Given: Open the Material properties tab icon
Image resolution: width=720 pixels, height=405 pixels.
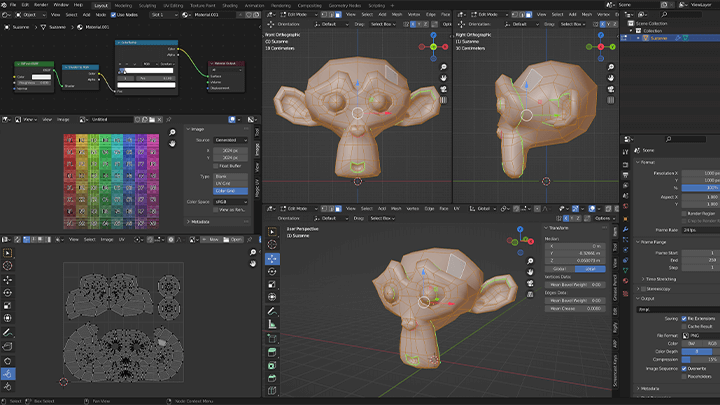Looking at the screenshot, I should tap(625, 281).
